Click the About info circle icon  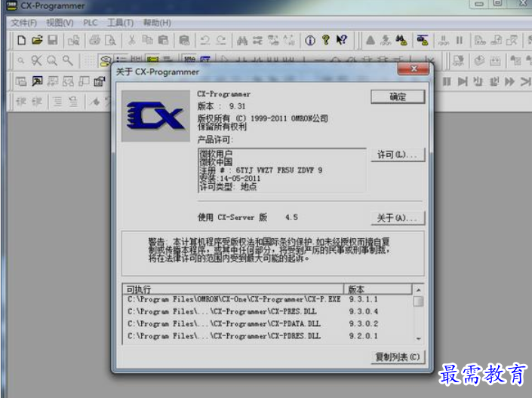tap(310, 41)
